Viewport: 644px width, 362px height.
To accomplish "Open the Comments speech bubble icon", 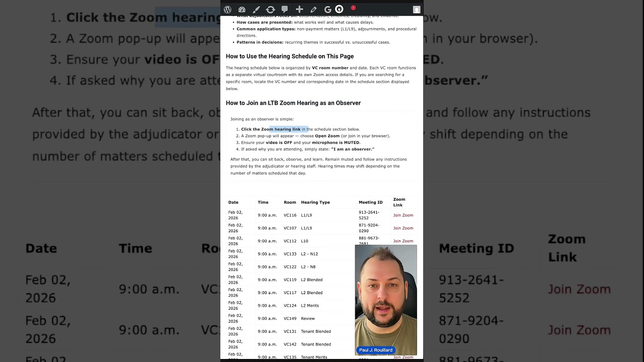I will 285,10.
